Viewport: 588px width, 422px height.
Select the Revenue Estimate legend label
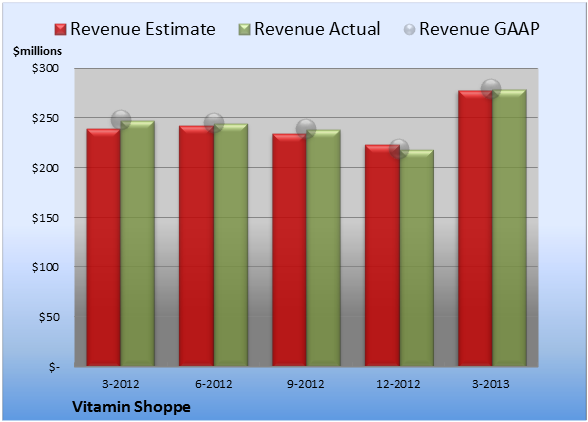[143, 29]
